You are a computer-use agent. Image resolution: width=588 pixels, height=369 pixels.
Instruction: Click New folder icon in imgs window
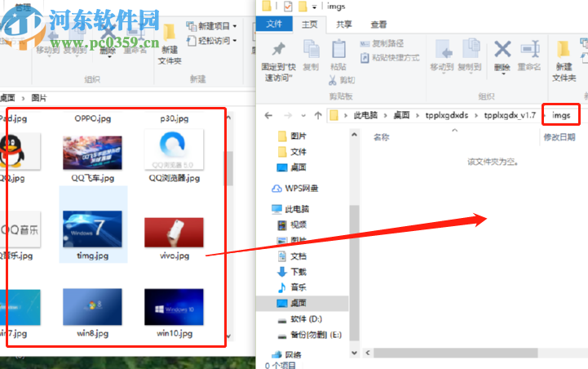564,50
